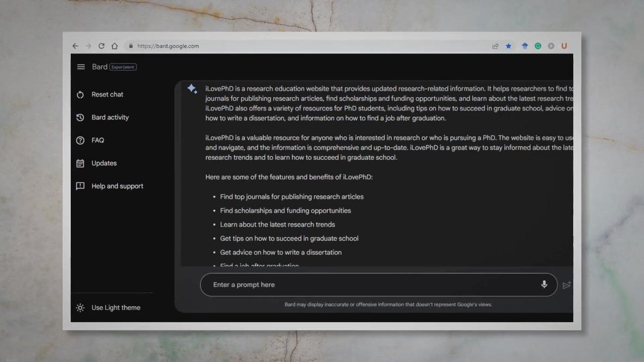Click the microphone icon in the prompt bar
The image size is (644, 362).
tap(544, 285)
